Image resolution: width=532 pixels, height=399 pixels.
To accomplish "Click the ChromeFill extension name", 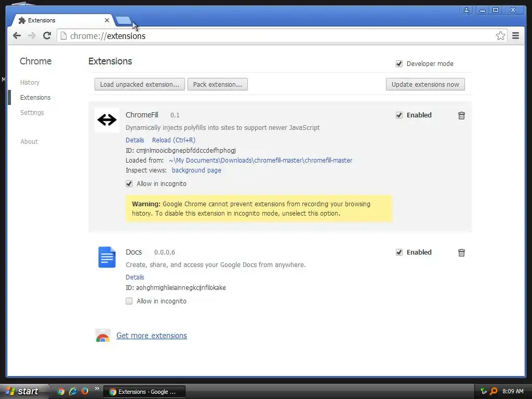I will pyautogui.click(x=142, y=115).
